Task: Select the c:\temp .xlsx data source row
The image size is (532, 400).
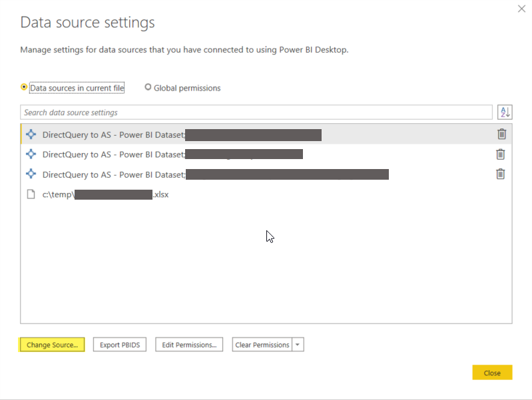Action: click(x=266, y=194)
